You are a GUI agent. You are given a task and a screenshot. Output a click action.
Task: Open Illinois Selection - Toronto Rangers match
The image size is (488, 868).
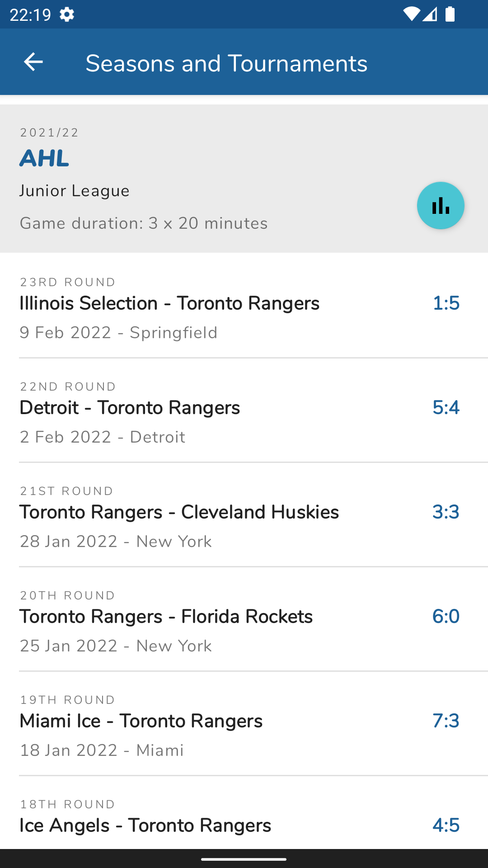(169, 303)
